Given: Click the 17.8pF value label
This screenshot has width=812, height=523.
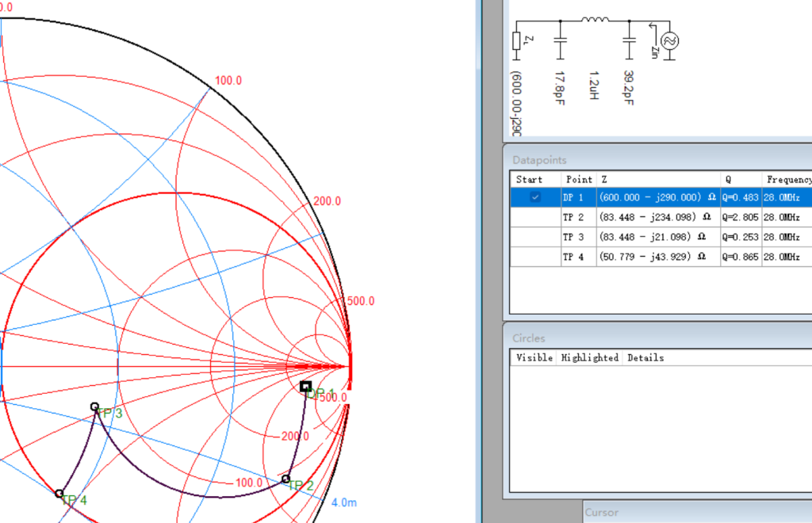Looking at the screenshot, I should (x=559, y=88).
